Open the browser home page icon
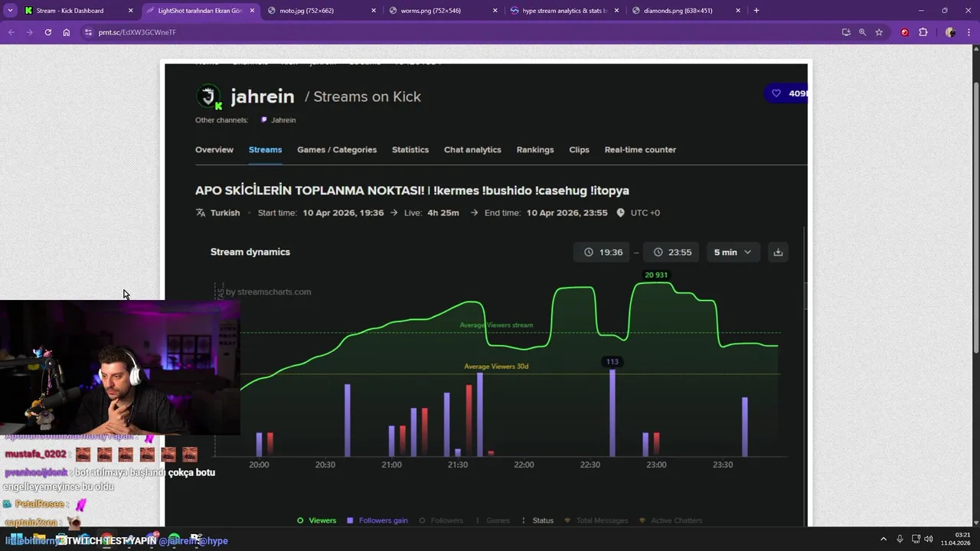Viewport: 980px width, 551px height. tap(67, 32)
